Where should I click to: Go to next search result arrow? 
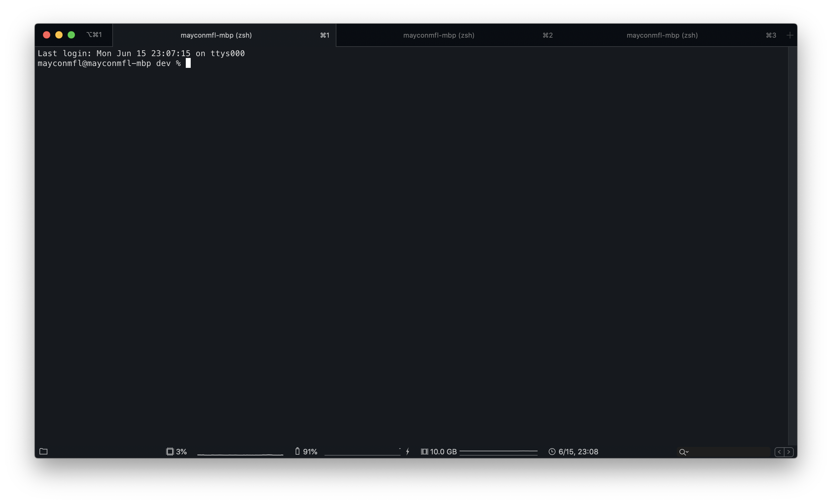[x=789, y=452]
